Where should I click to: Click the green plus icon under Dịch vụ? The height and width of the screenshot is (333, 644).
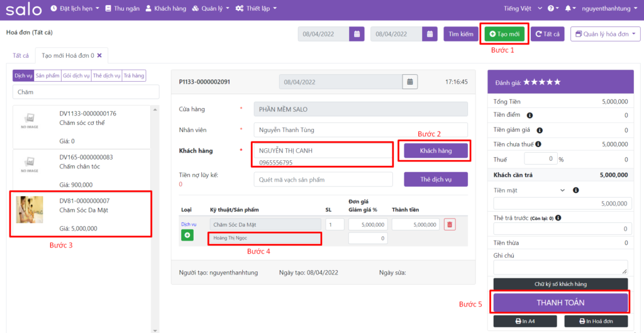click(x=187, y=235)
